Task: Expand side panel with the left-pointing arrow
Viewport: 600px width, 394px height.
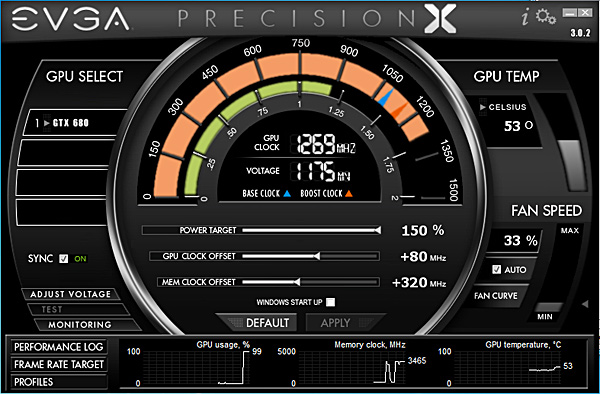Action: [585, 304]
